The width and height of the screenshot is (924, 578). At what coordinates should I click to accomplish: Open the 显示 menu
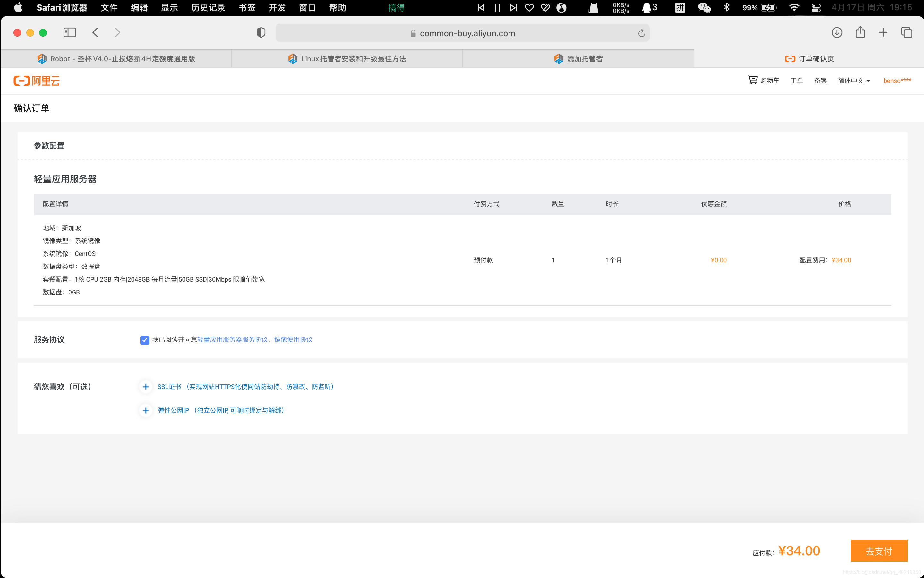tap(169, 7)
